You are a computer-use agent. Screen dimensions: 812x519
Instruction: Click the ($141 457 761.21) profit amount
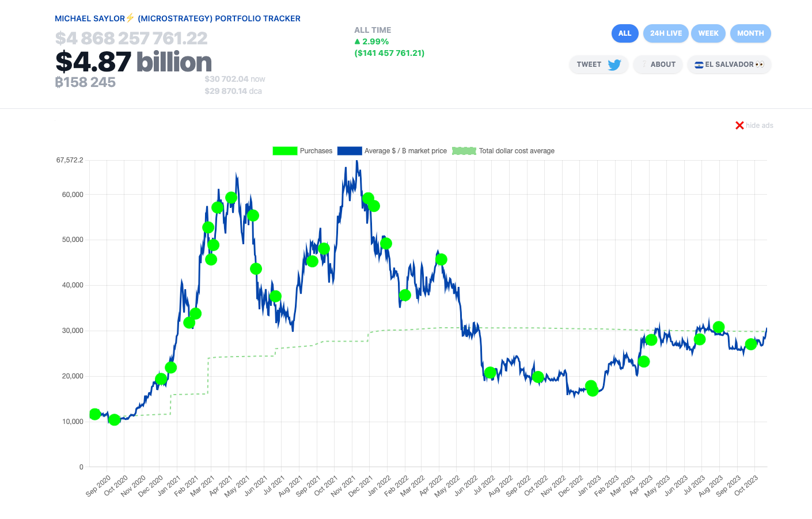click(389, 53)
